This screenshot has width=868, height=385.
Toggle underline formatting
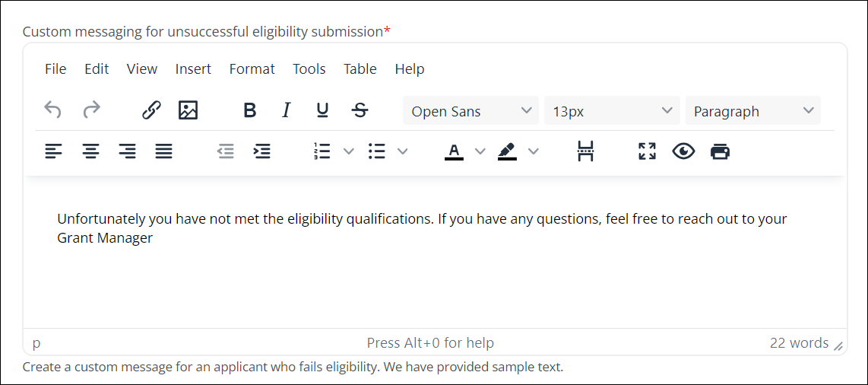[323, 111]
